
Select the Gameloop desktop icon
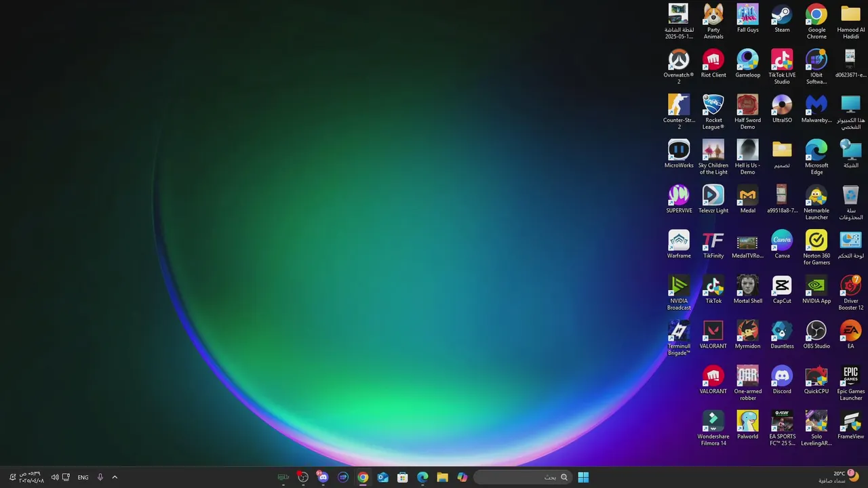tap(747, 64)
